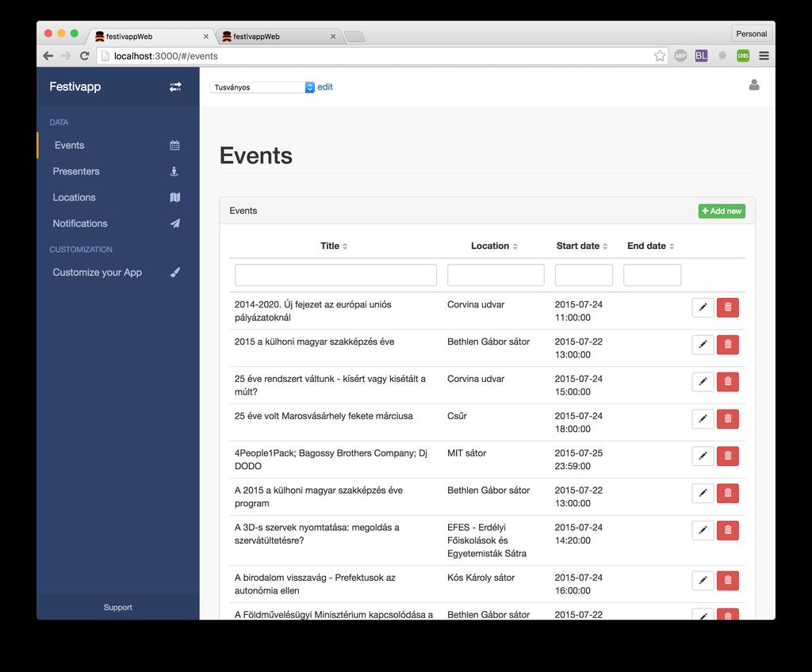The width and height of the screenshot is (812, 672).
Task: Click the calendar icon beside Events
Action: (x=174, y=146)
